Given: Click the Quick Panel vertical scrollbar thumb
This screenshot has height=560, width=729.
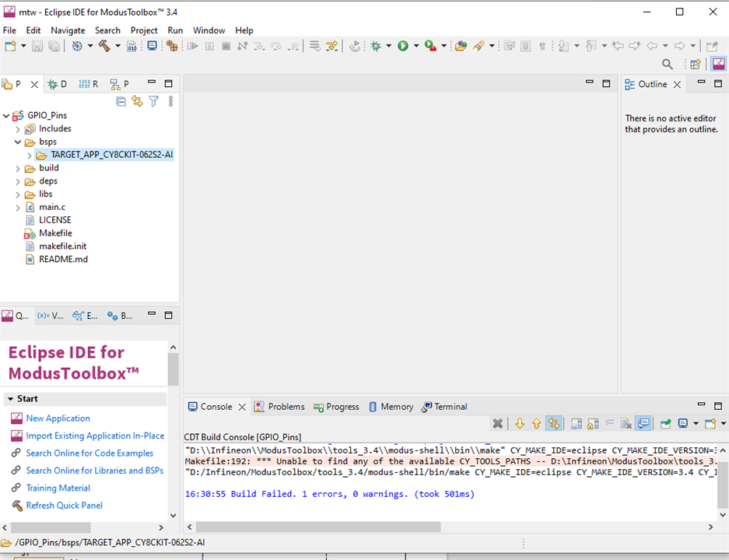Looking at the screenshot, I should click(173, 369).
